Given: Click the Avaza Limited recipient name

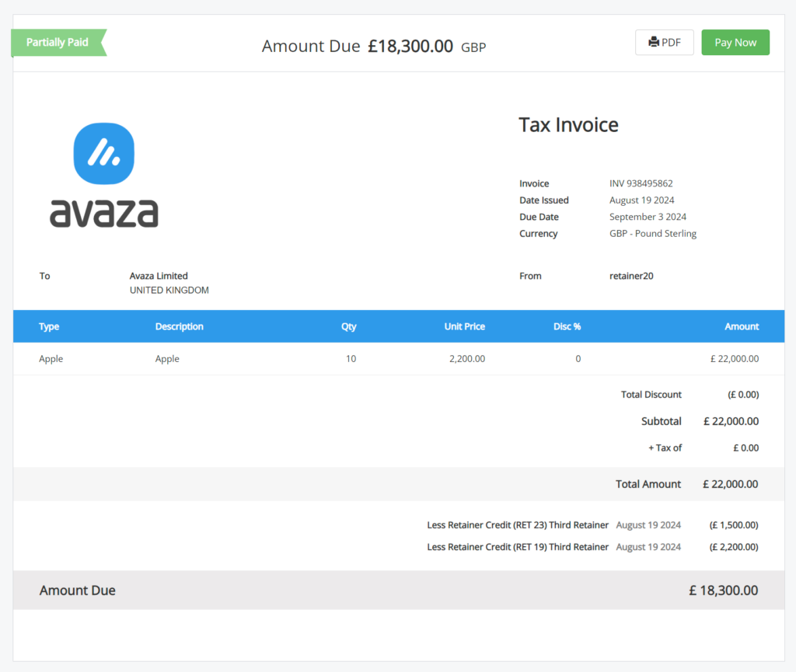Looking at the screenshot, I should [159, 276].
